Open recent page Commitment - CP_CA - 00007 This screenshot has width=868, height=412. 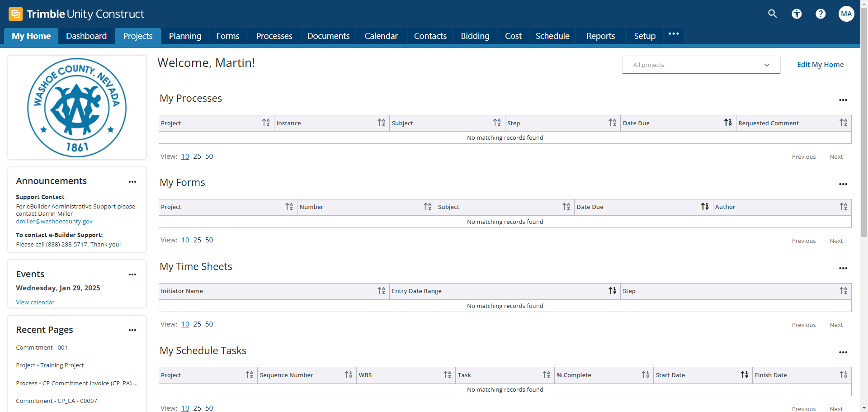(x=57, y=401)
